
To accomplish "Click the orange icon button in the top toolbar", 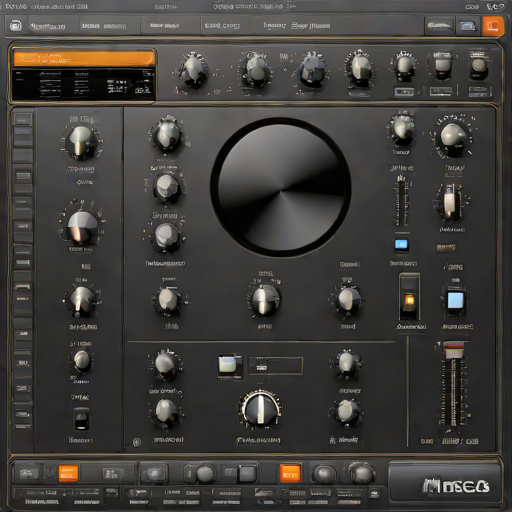I will tap(493, 26).
